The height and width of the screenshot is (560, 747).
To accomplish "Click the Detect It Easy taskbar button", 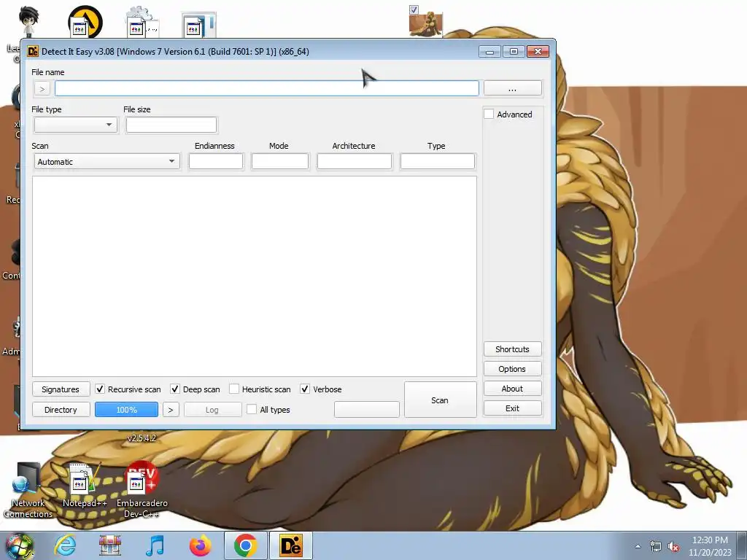I will [x=291, y=545].
